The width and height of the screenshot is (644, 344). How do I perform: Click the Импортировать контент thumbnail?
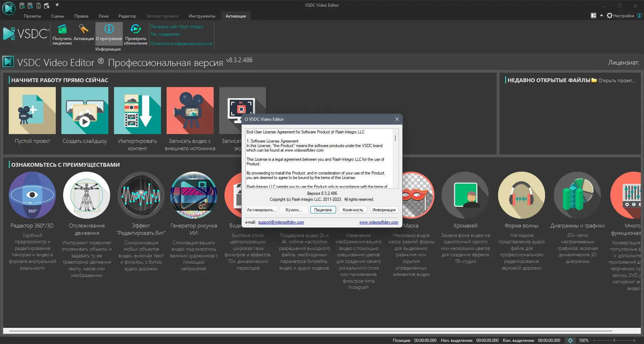(x=137, y=111)
